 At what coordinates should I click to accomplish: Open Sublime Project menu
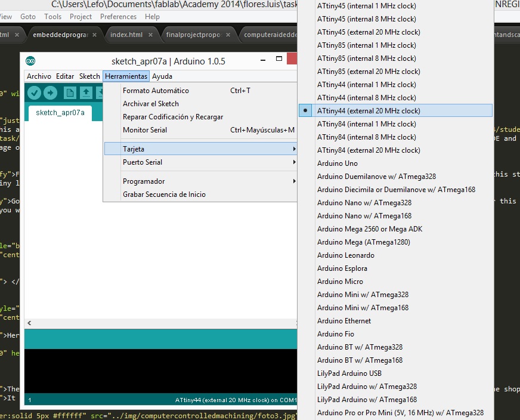coord(81,17)
